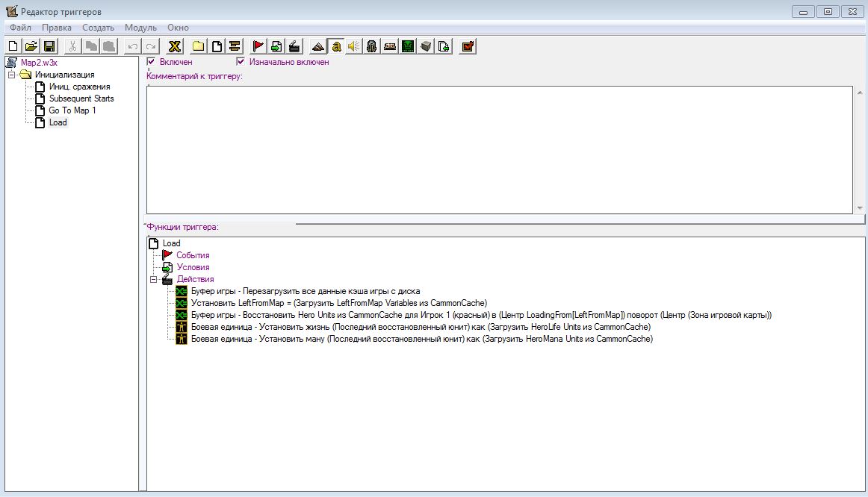868x497 pixels.
Task: Open the Окно menu
Action: 179,28
